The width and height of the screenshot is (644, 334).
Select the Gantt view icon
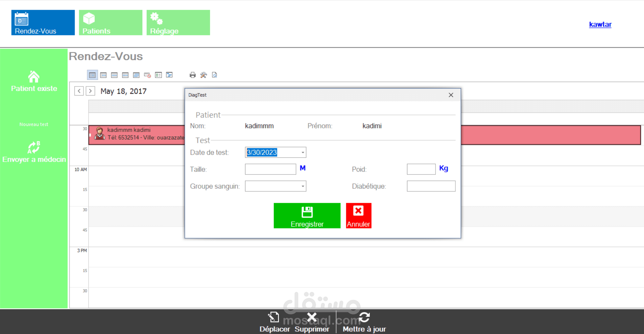coord(169,75)
